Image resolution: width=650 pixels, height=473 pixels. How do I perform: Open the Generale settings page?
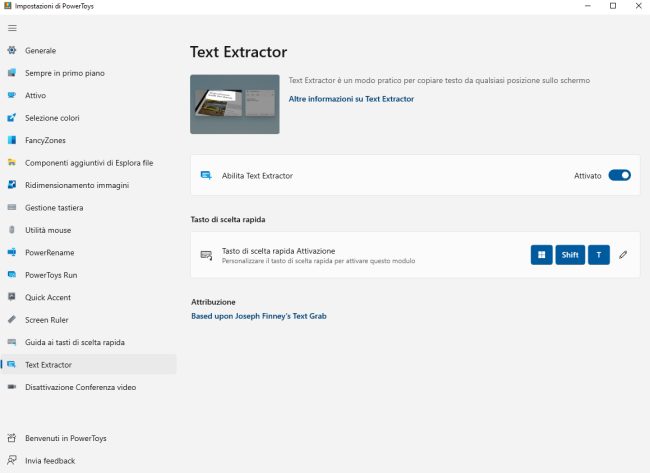(x=88, y=51)
